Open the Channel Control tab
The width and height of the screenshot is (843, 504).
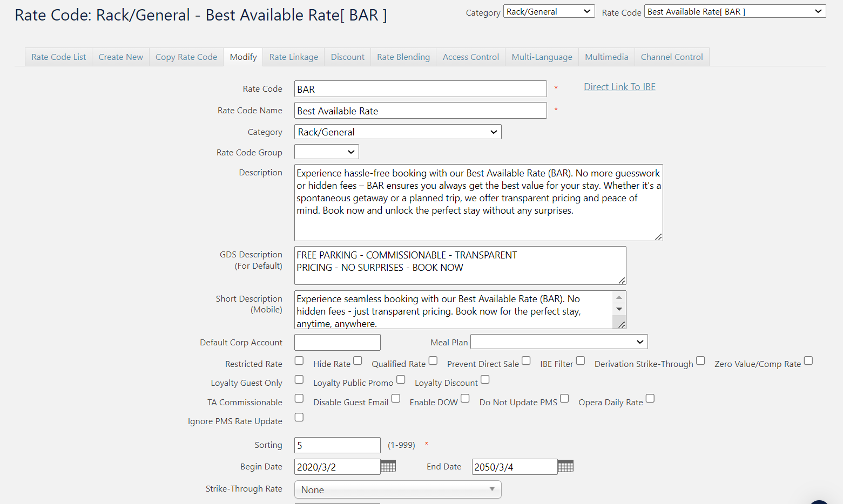pyautogui.click(x=671, y=57)
